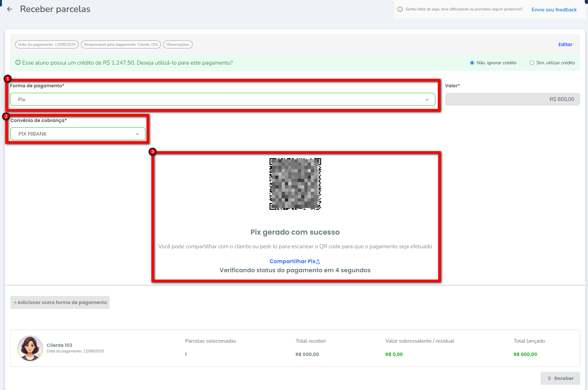Click the Observações chip
This screenshot has height=390, width=588.
pyautogui.click(x=178, y=44)
